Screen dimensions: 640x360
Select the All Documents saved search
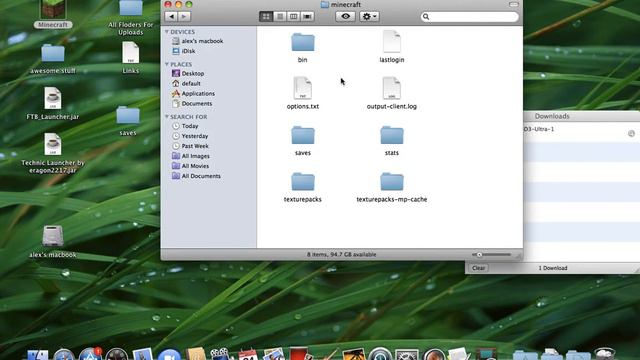coord(197,176)
